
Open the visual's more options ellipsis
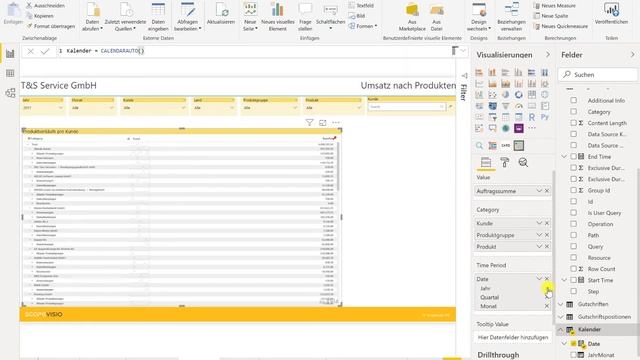point(336,122)
